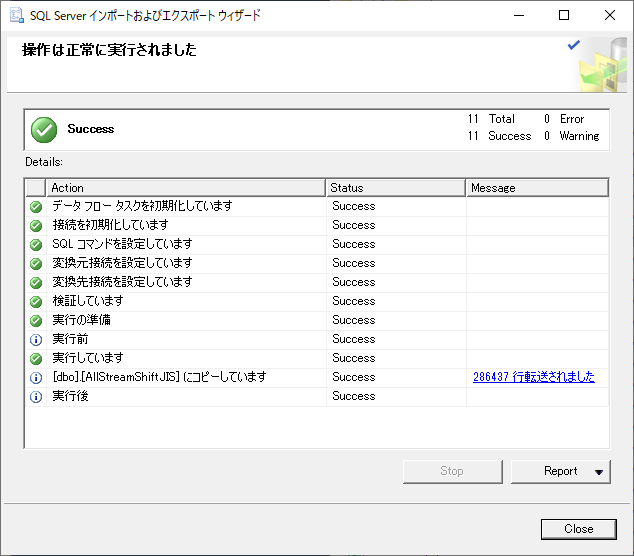Click the Status column header
The image size is (634, 556).
point(396,187)
